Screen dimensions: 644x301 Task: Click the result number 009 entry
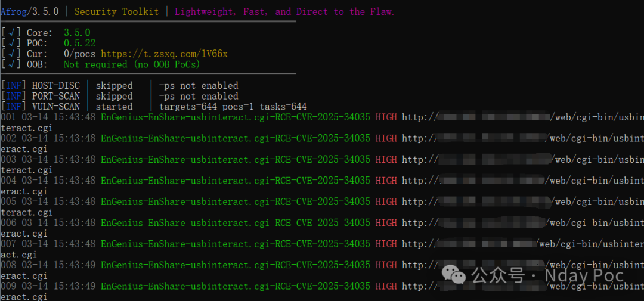[8, 286]
